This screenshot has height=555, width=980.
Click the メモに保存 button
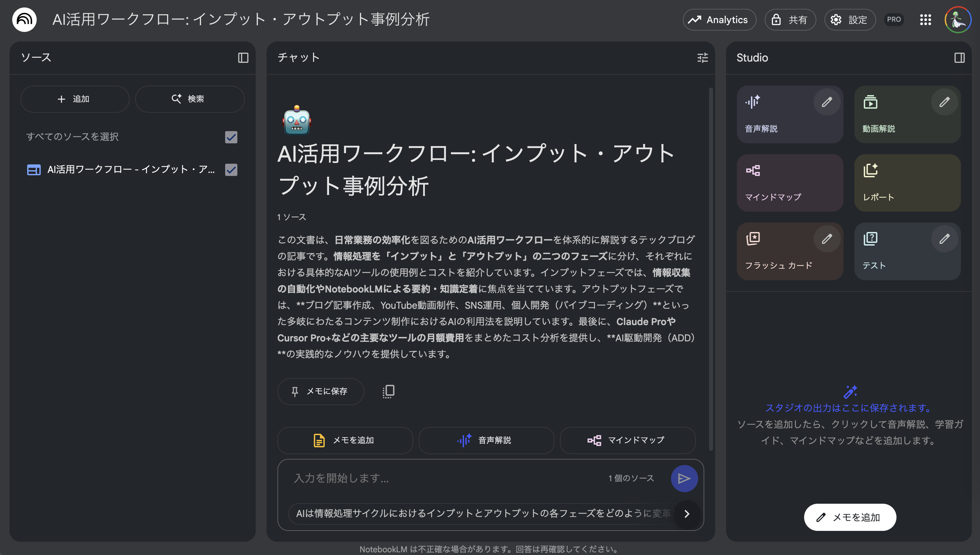click(321, 392)
